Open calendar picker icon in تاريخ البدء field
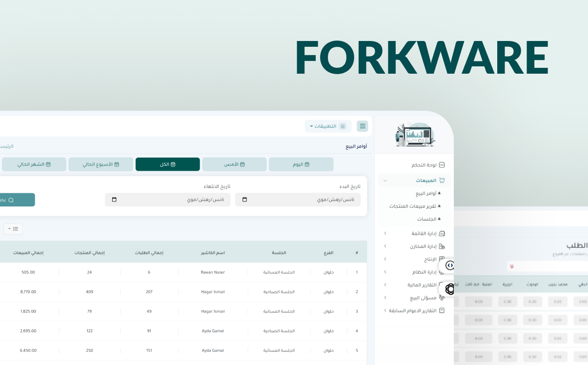Image resolution: width=588 pixels, height=365 pixels. point(244,200)
